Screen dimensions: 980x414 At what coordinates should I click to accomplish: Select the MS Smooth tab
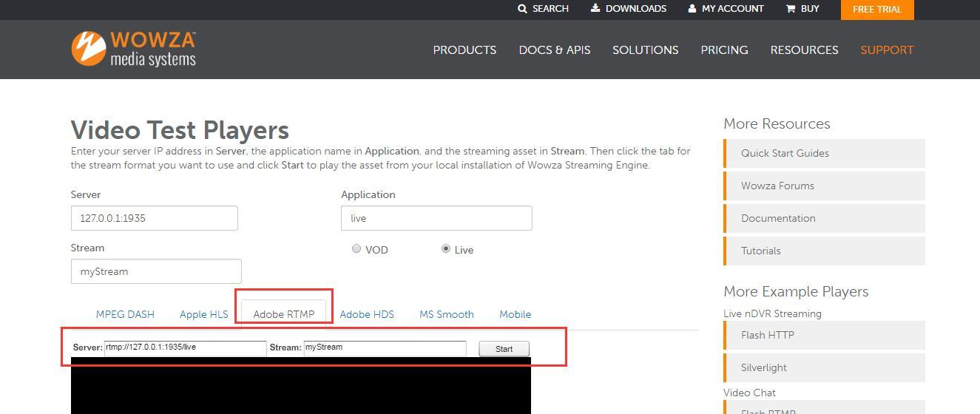pyautogui.click(x=446, y=314)
